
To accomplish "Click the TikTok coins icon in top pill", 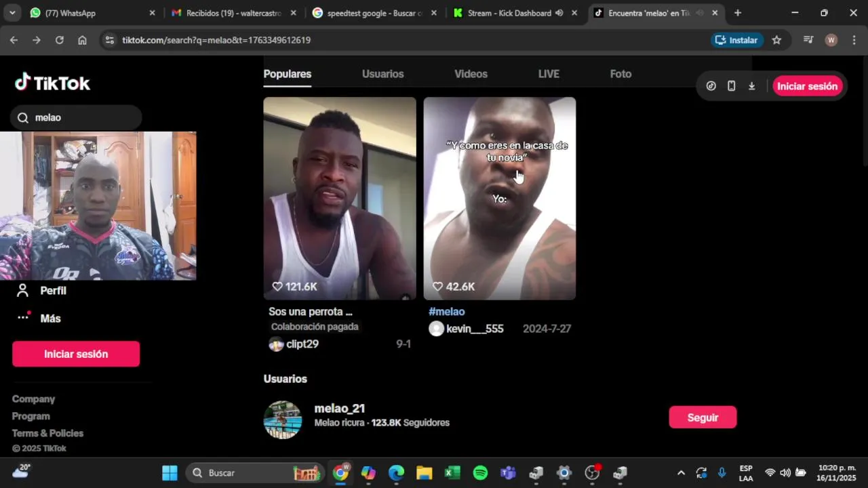I will pyautogui.click(x=711, y=86).
